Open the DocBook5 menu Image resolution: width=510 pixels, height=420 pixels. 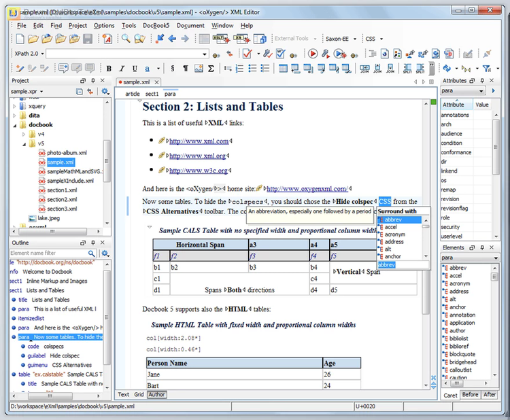tap(156, 25)
